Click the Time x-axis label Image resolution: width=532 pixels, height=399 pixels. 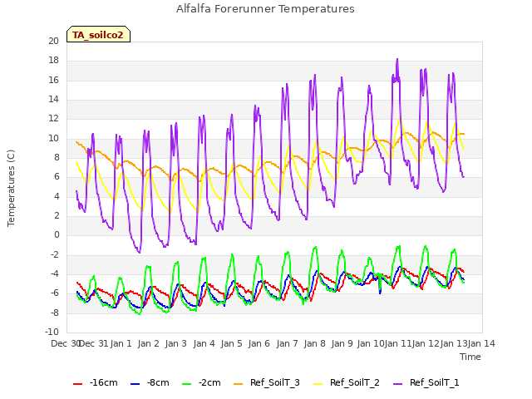[470, 357]
